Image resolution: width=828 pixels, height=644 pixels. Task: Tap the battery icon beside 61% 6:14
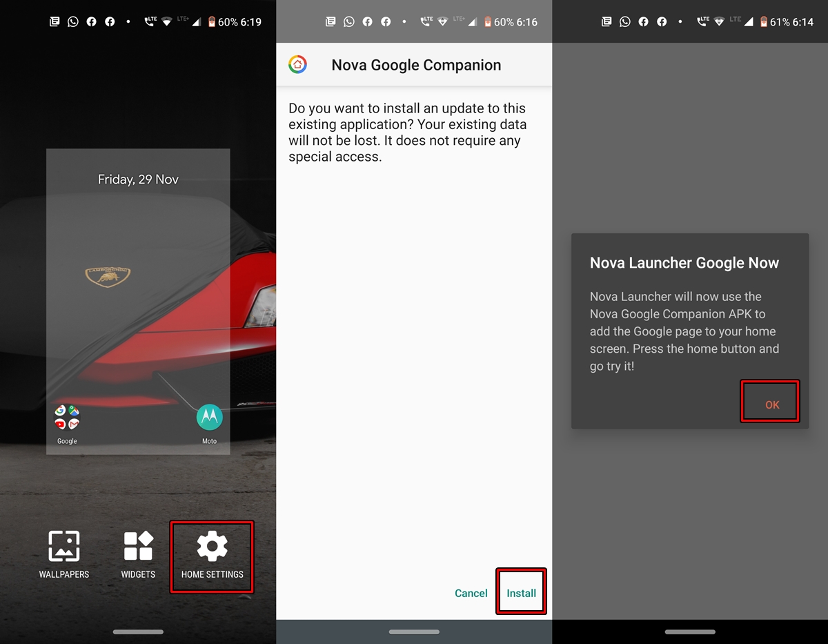(764, 22)
